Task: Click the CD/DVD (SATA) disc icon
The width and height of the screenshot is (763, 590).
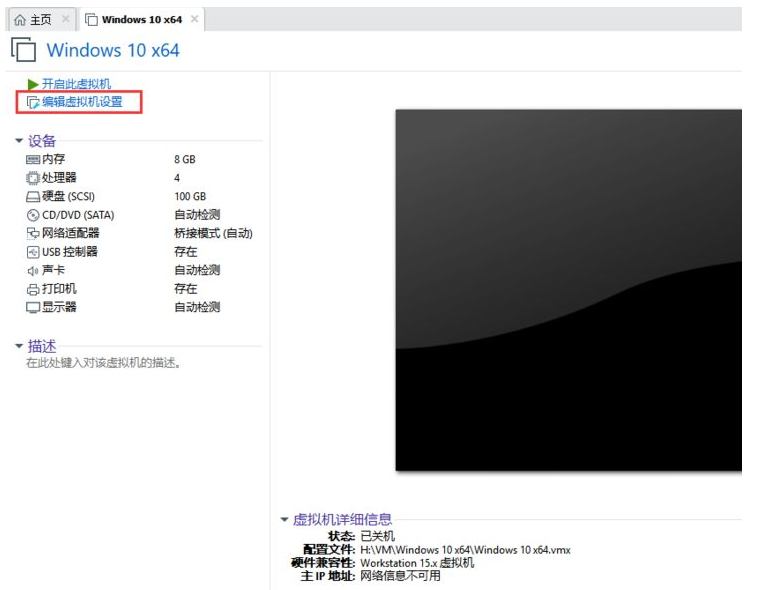Action: click(x=33, y=215)
